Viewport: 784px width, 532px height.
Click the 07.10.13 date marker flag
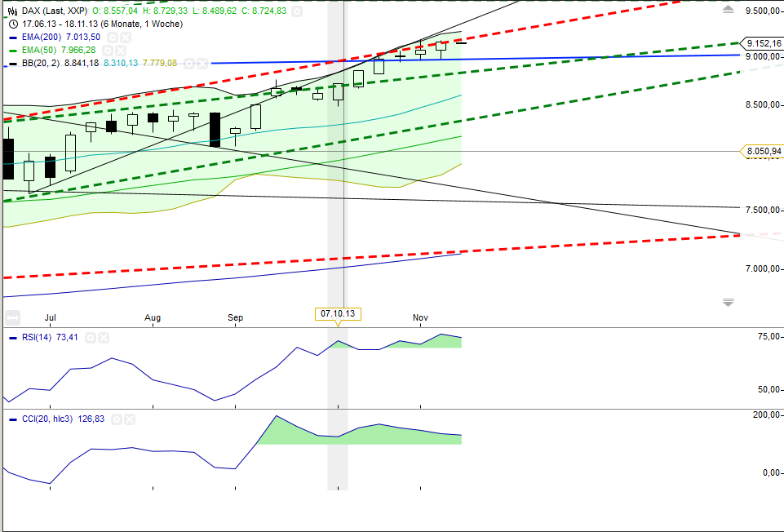[x=338, y=313]
